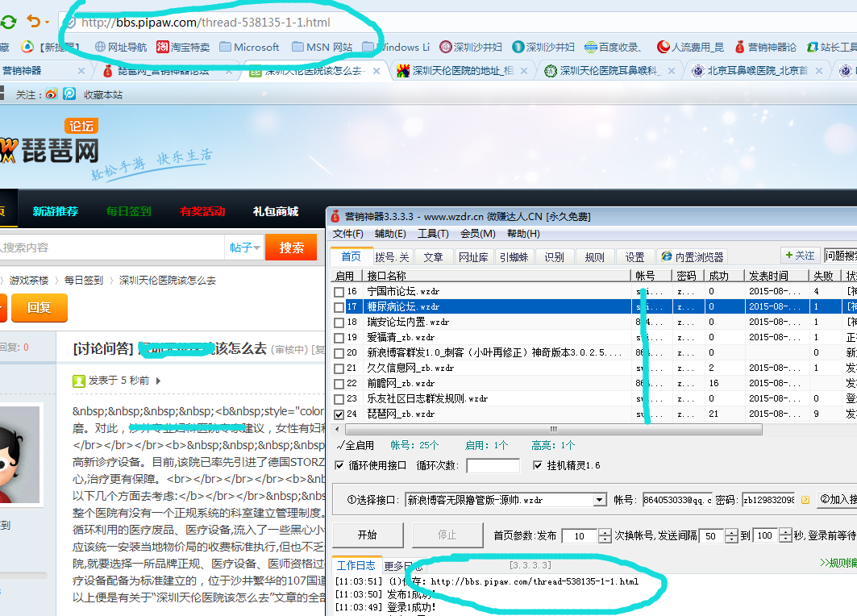857x616 pixels.
Task: Uncheck the 琵琶网_zb.wzdr checkbox
Action: [339, 414]
